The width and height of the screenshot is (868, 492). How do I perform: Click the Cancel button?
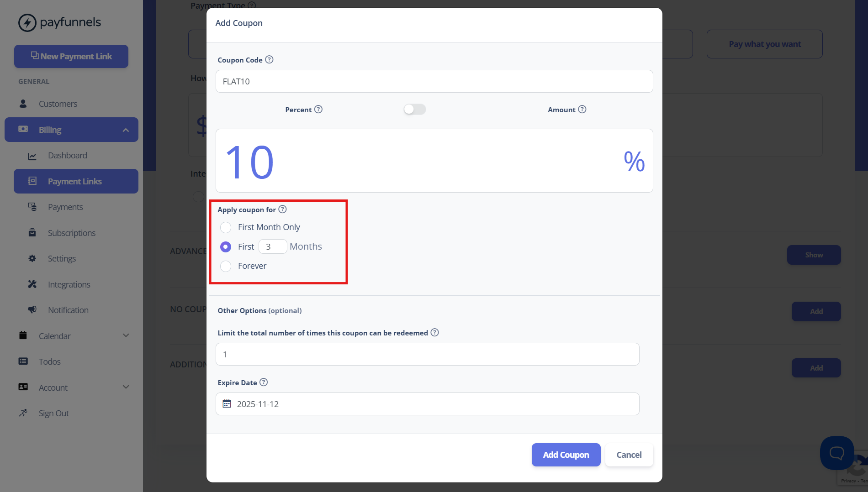[629, 455]
